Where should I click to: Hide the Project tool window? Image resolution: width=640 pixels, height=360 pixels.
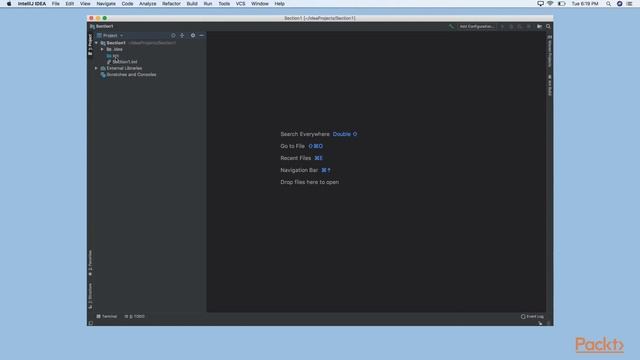[202, 36]
